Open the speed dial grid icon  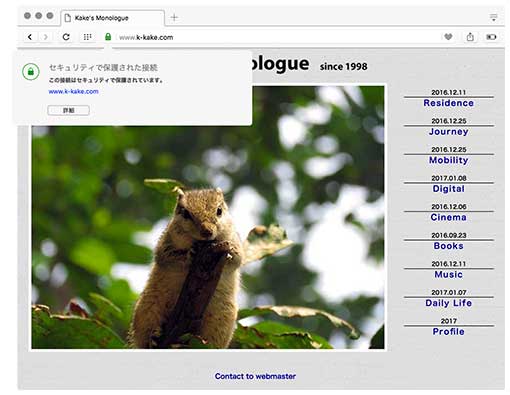tap(87, 37)
